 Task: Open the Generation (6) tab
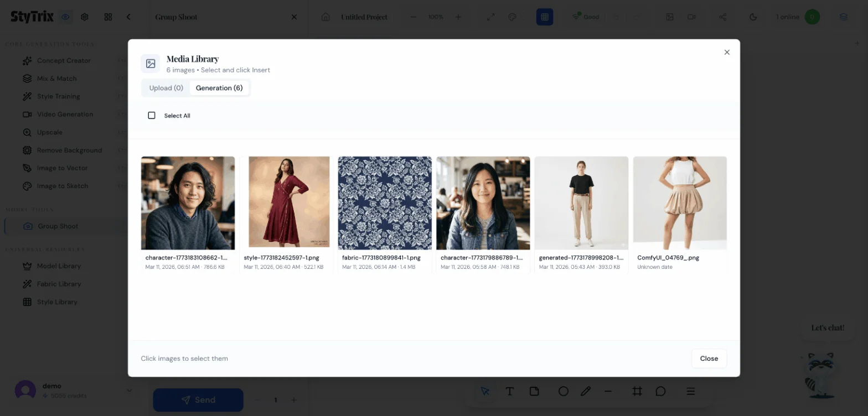click(x=219, y=88)
